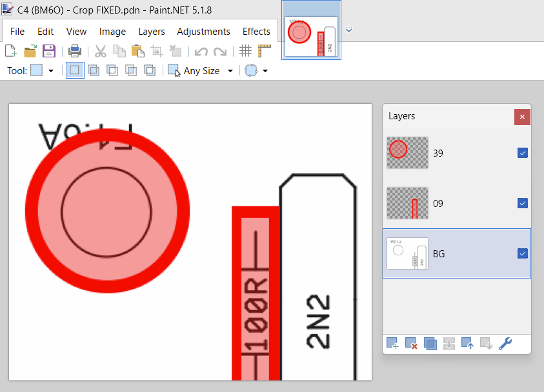
Task: Click the Layers panel title
Action: (x=402, y=116)
